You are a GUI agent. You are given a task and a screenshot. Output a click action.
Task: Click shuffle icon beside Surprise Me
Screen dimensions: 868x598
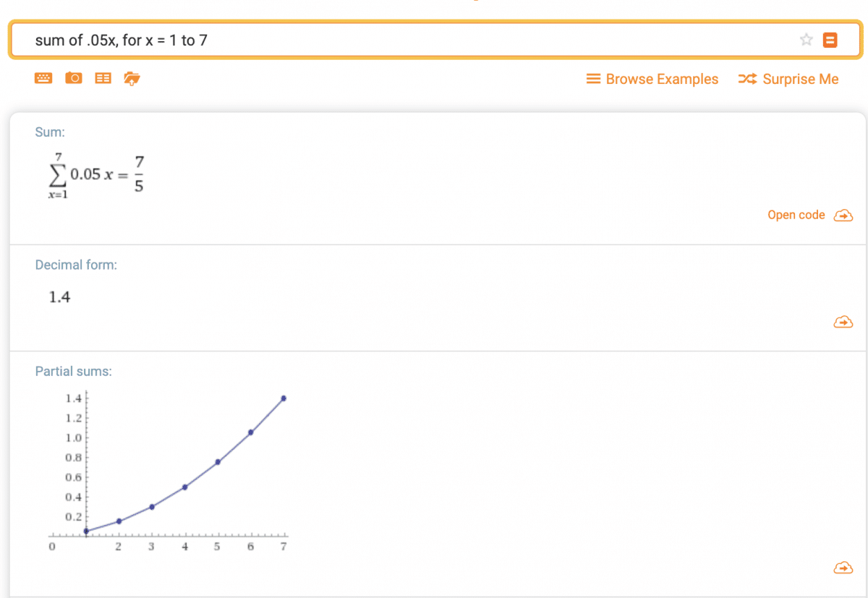coord(747,80)
